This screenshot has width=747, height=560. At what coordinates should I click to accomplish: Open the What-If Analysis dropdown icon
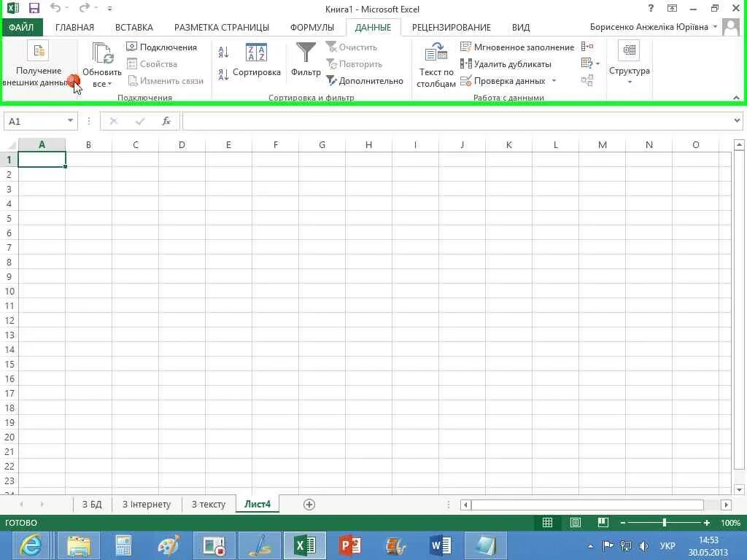tap(590, 63)
